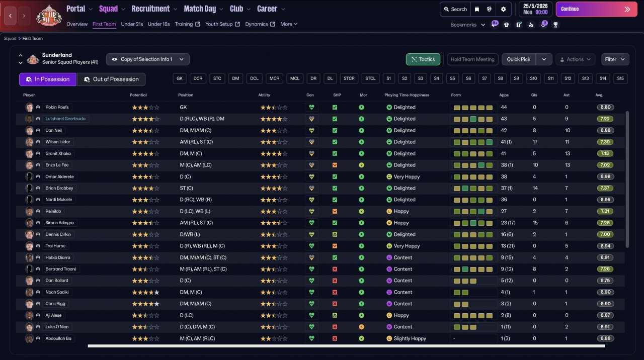This screenshot has width=644, height=360.
Task: Switch to the Under 18s tab
Action: (158, 24)
